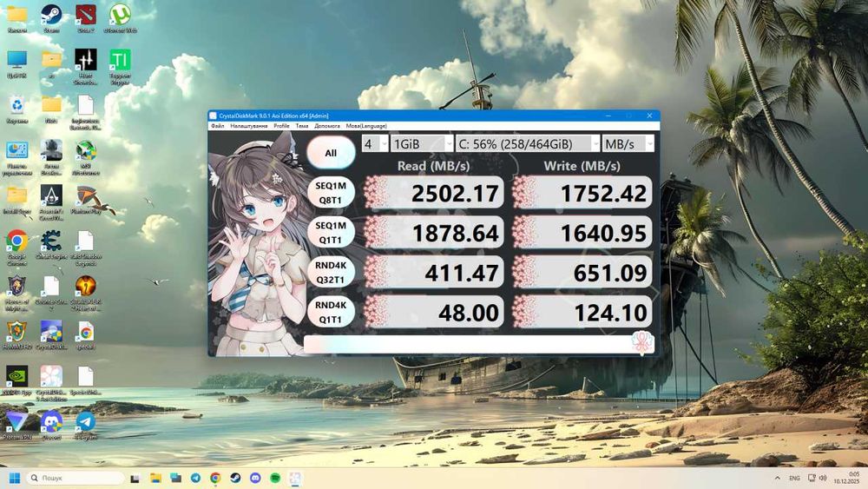Open the Proton VPN desktop shortcut
Screen dimensions: 868x489
click(x=16, y=426)
